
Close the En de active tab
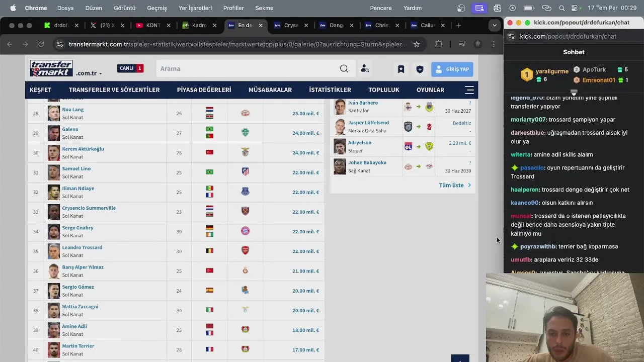tap(260, 25)
